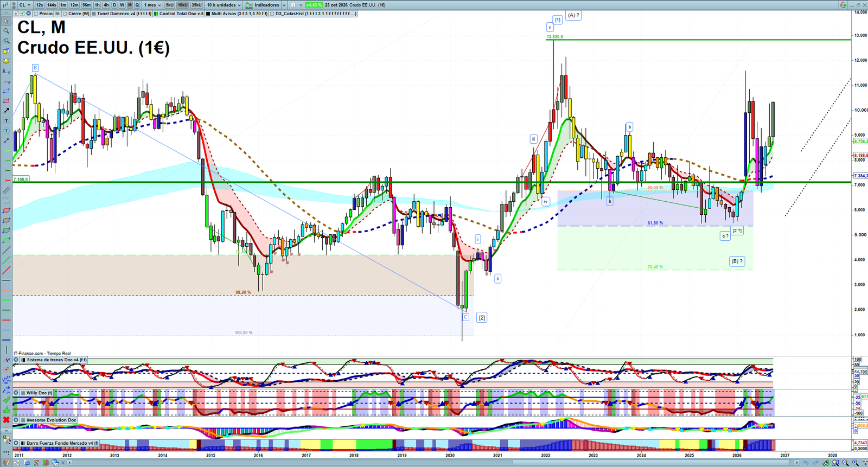Select the red ellipse drawing tool
Viewport: 868px width, 467px height.
click(x=7, y=210)
